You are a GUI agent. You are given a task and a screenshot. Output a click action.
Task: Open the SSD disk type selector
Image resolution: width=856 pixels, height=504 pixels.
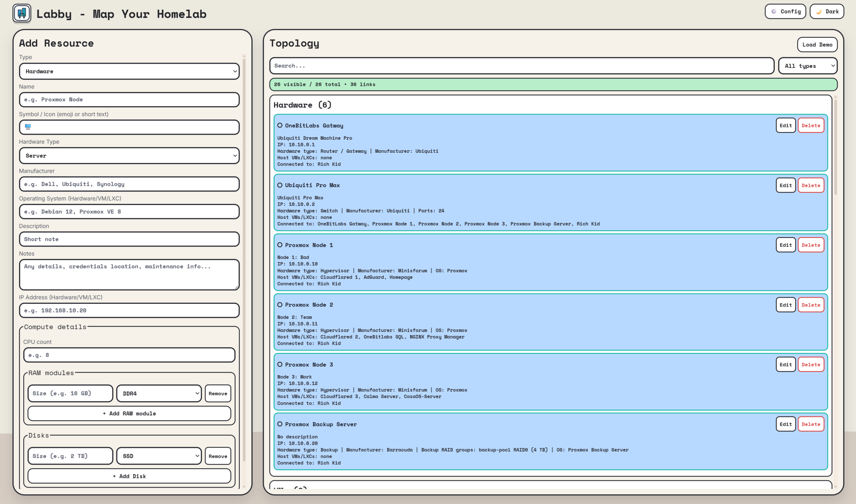(x=159, y=456)
